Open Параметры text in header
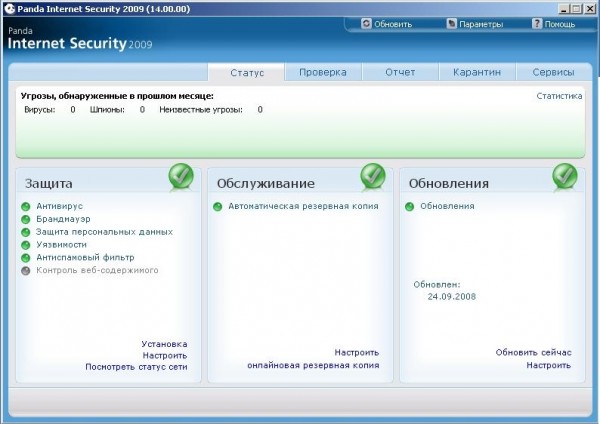The width and height of the screenshot is (600, 424). 481,24
